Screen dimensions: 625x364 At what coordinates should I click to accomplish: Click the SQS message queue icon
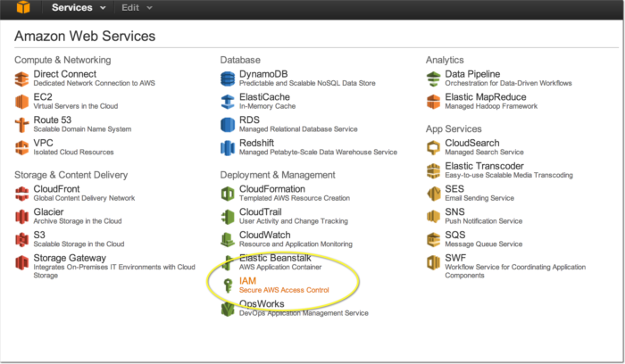tap(433, 240)
